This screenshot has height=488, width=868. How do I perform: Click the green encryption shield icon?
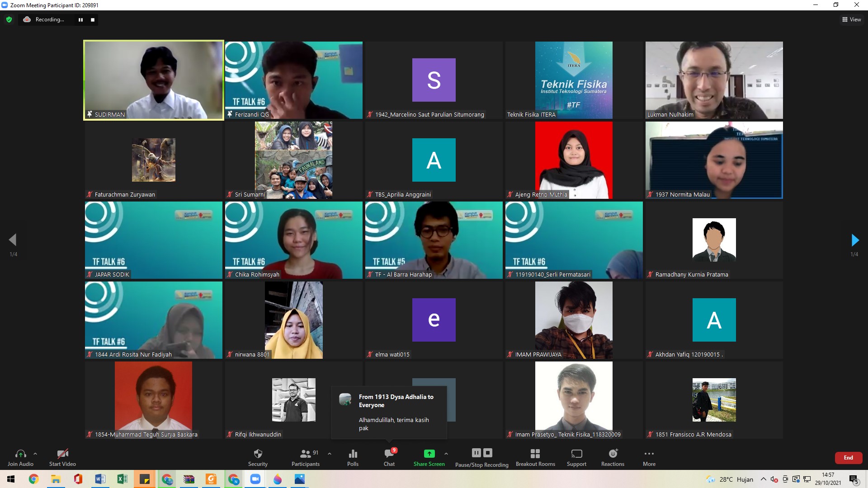[9, 19]
